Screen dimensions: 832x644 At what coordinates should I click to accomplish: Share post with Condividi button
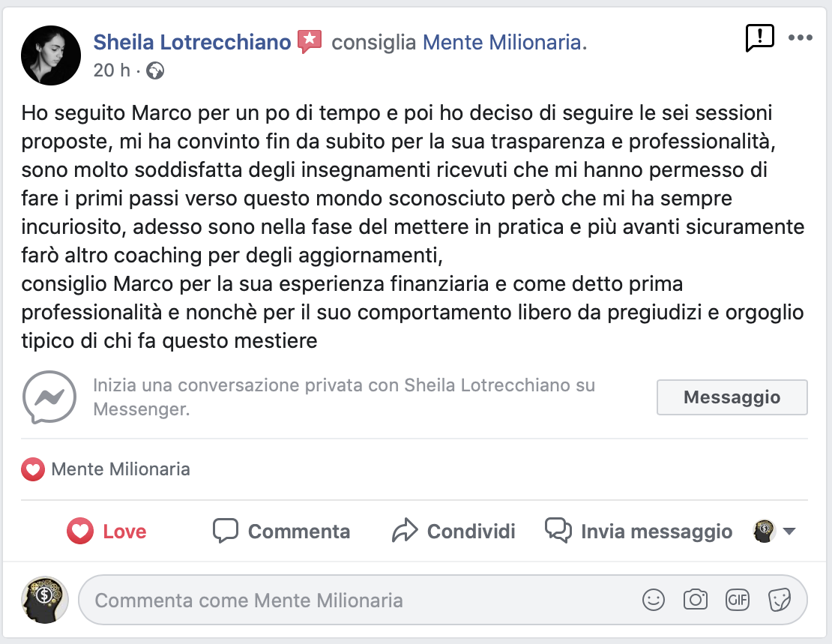point(454,532)
